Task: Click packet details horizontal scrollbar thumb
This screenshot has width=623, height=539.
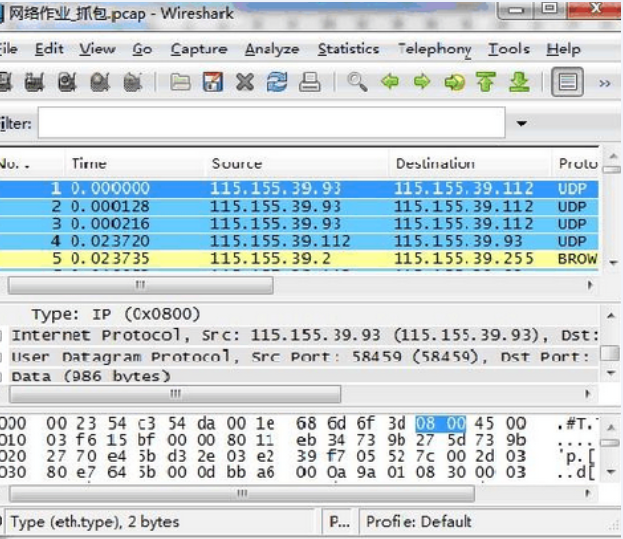Action: pos(175,394)
